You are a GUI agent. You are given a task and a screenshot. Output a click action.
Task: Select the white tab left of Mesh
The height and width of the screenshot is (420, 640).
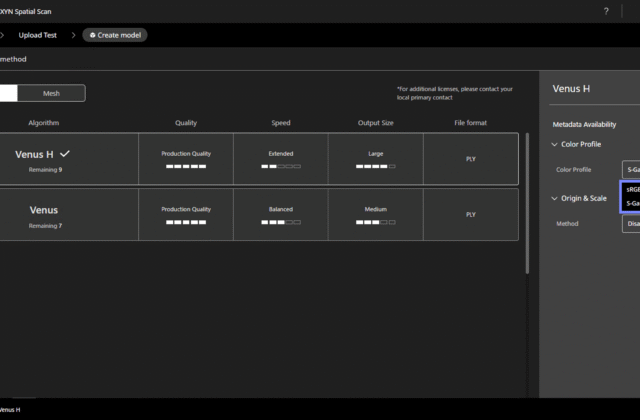(8, 93)
